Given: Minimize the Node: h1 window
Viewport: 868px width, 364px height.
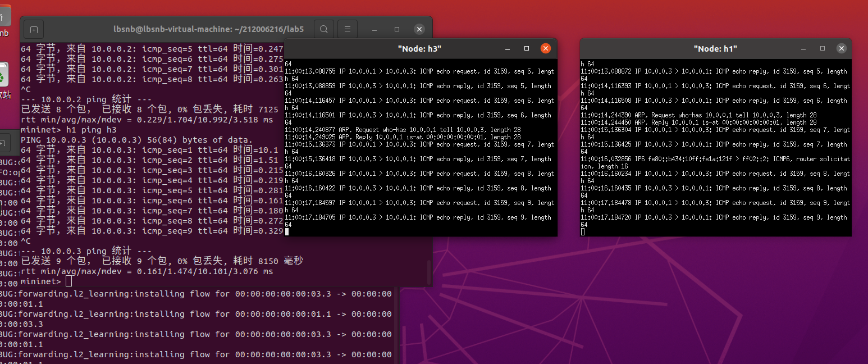Looking at the screenshot, I should (803, 49).
